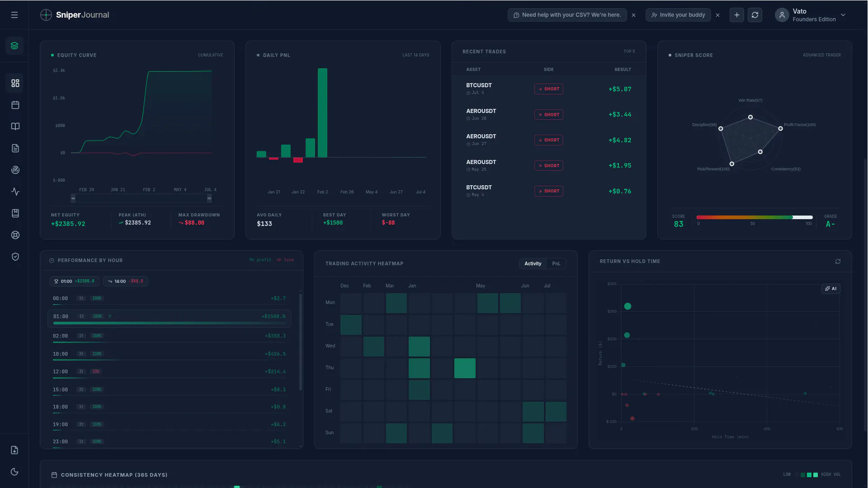
Task: Click the Consistency Heatmap calendar icon
Action: pos(54,475)
